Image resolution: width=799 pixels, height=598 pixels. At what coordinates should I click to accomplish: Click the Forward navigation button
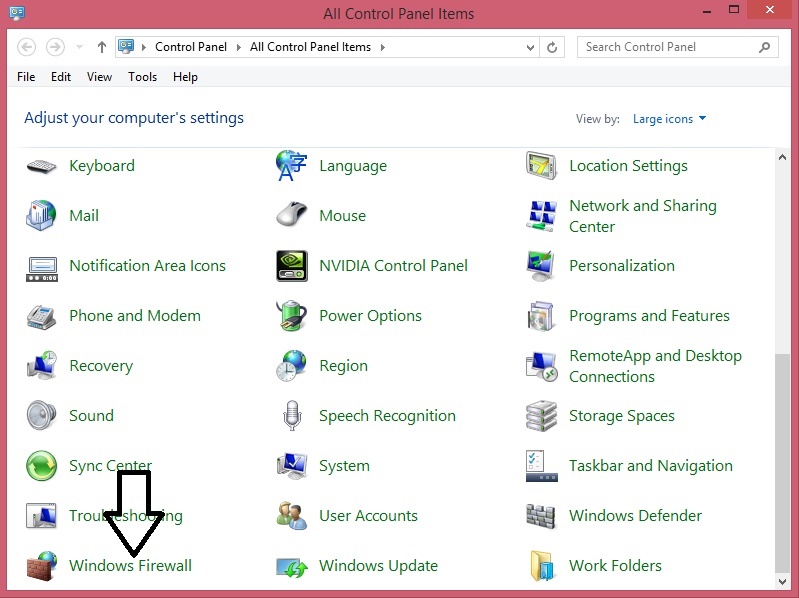point(55,47)
